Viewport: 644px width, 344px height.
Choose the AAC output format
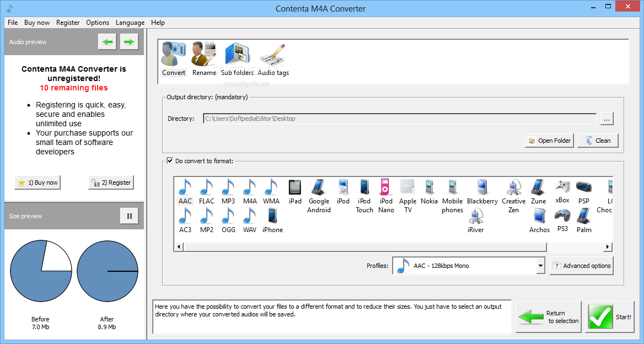(185, 192)
